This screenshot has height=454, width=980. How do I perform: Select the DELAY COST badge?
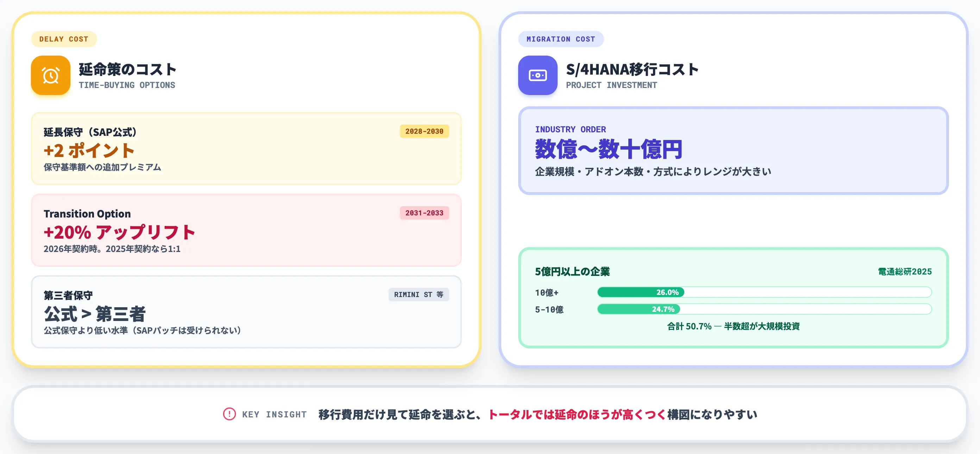pyautogui.click(x=64, y=39)
